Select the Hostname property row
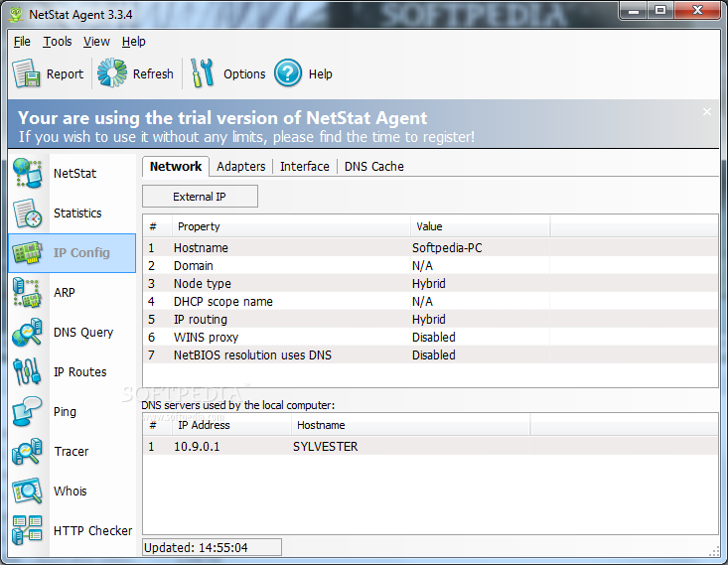 click(430, 248)
